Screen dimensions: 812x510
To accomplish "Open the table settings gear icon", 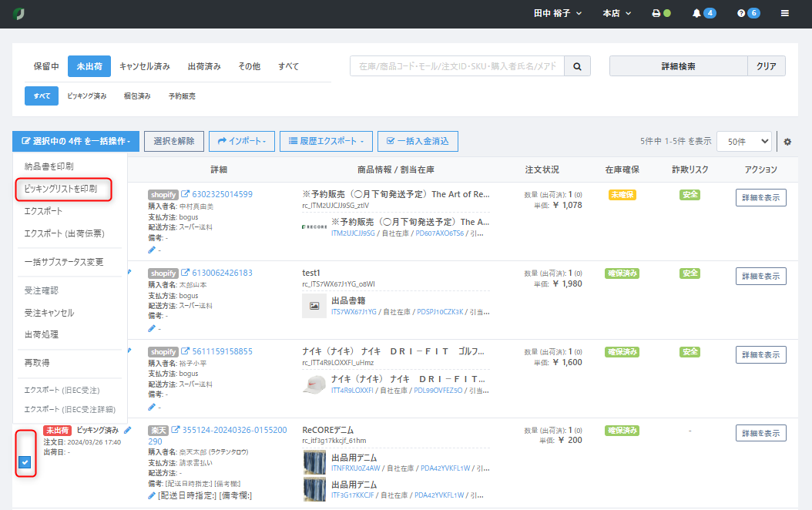I will point(787,142).
